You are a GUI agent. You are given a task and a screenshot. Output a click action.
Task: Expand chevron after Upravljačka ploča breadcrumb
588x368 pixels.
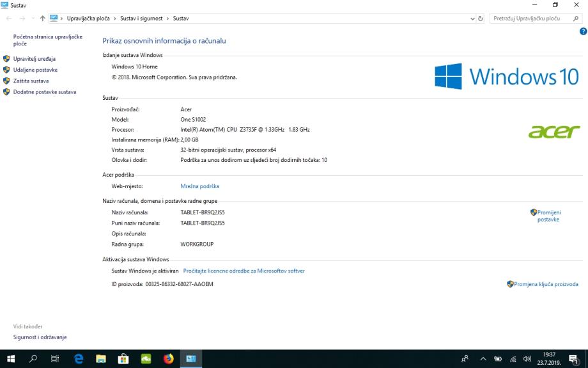click(115, 19)
